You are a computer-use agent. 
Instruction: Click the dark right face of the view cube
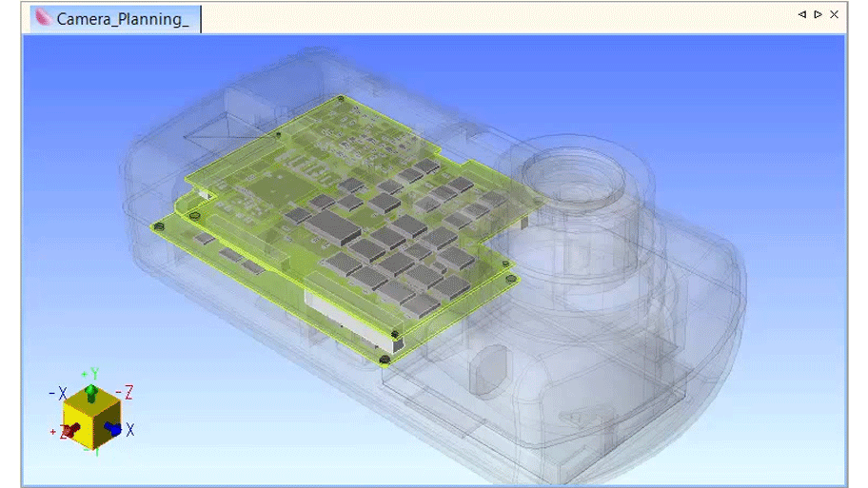click(x=106, y=420)
